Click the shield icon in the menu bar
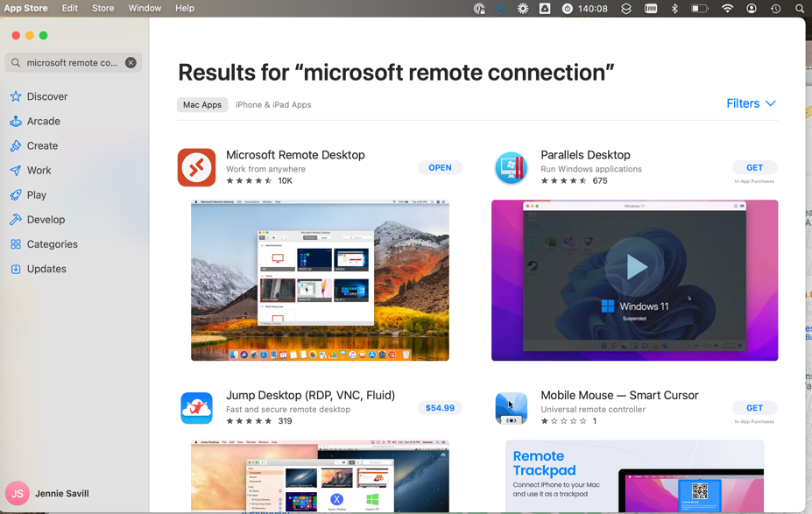This screenshot has width=812, height=514. pyautogui.click(x=501, y=8)
